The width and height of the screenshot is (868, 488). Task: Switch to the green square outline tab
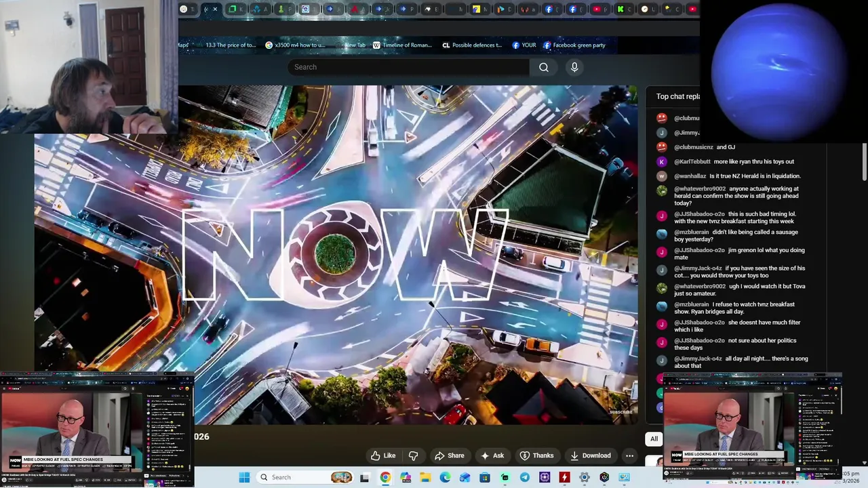tap(237, 9)
